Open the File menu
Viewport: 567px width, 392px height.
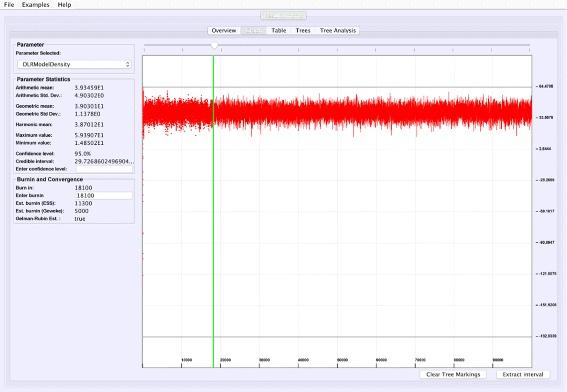coord(9,5)
